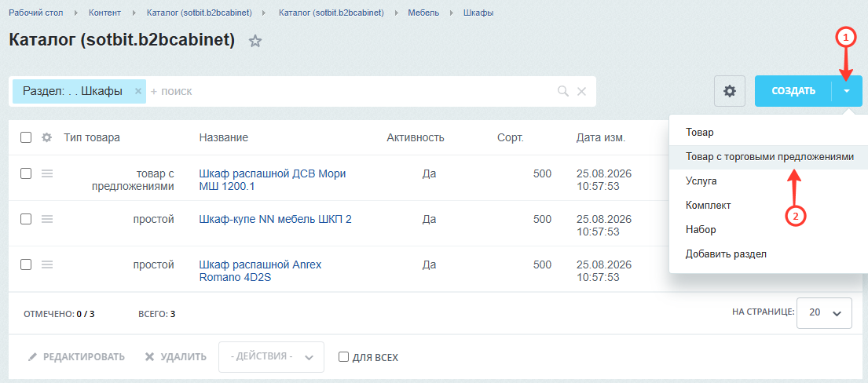Click the Создать button
The height and width of the screenshot is (383, 868).
[793, 91]
